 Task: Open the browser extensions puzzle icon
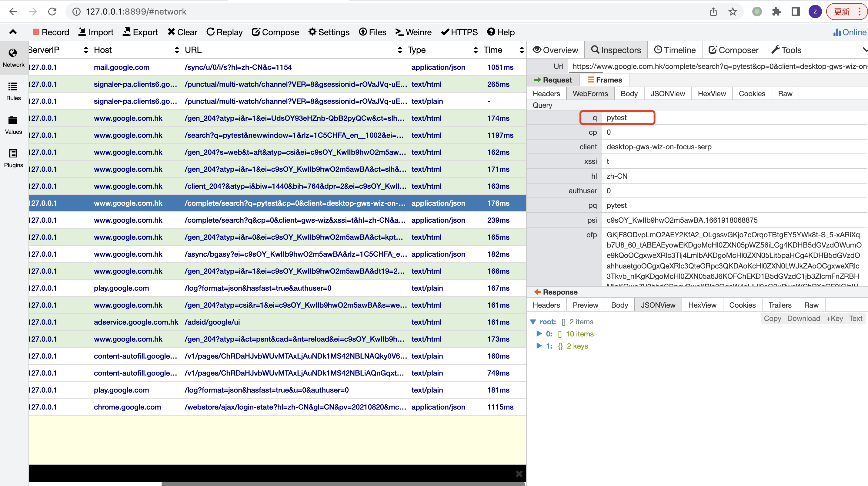tap(776, 12)
